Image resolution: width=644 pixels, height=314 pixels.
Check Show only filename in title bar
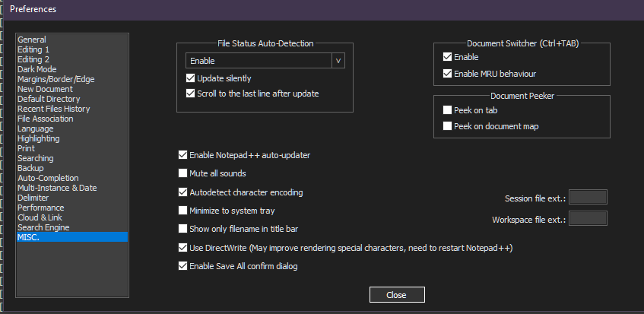182,229
